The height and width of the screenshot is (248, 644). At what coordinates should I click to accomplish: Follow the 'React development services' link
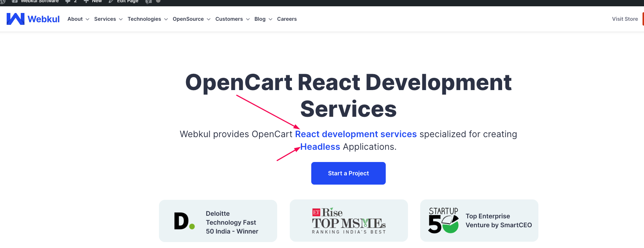tap(356, 134)
